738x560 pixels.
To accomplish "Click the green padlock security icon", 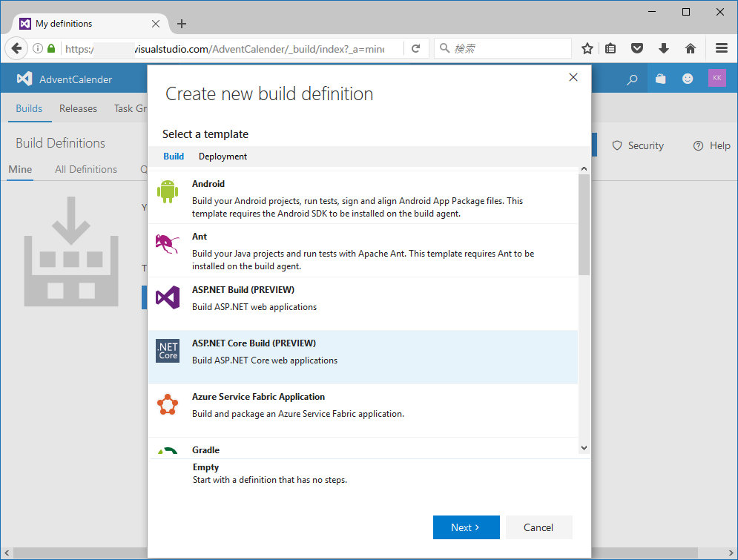I will pyautogui.click(x=51, y=48).
